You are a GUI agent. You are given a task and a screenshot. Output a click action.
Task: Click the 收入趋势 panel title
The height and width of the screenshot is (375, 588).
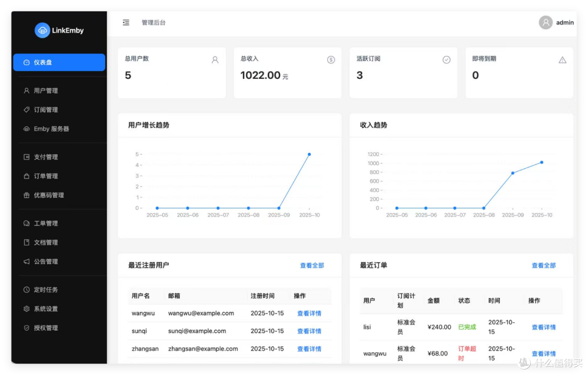pyautogui.click(x=373, y=125)
